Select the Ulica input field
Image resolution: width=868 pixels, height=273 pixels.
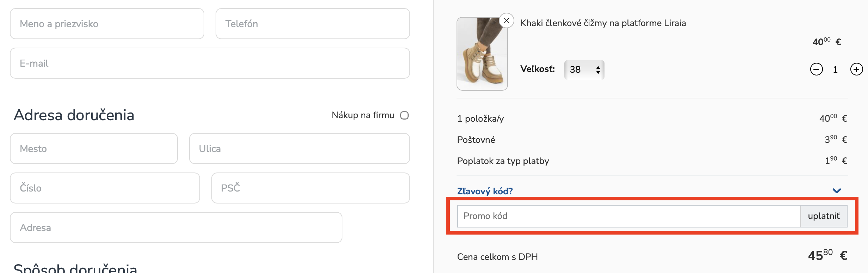tap(299, 148)
